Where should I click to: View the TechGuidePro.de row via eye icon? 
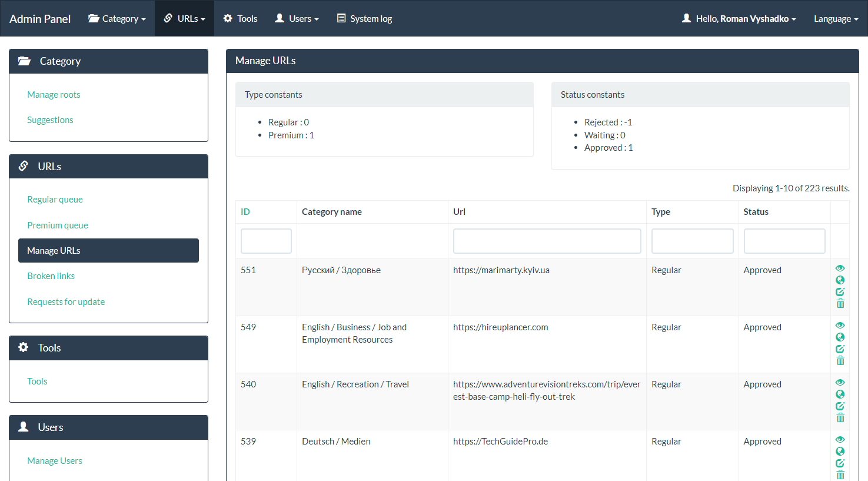[840, 440]
